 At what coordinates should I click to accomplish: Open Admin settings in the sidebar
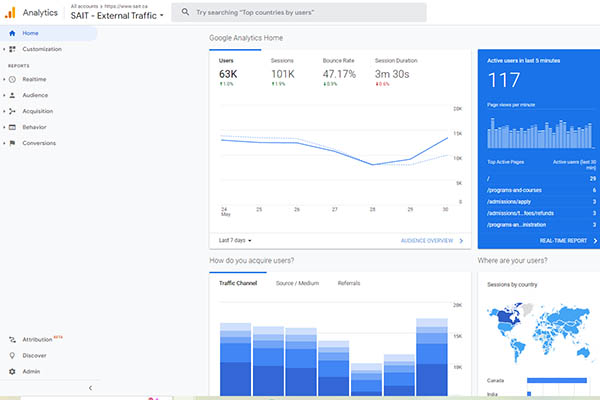[31, 371]
